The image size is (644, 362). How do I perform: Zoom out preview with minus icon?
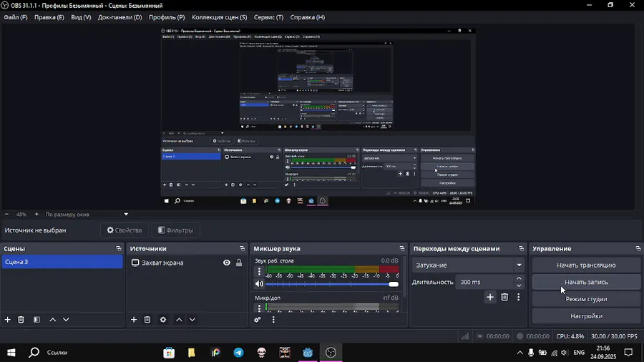(x=6, y=214)
